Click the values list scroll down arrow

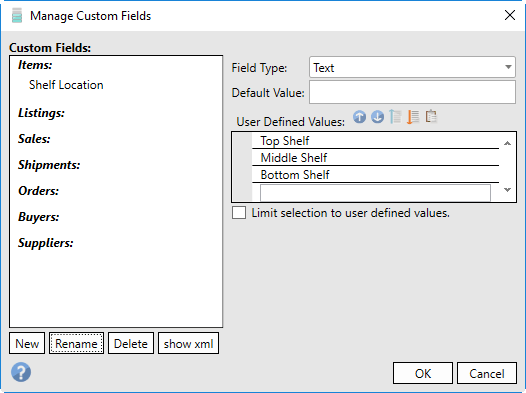pos(507,190)
